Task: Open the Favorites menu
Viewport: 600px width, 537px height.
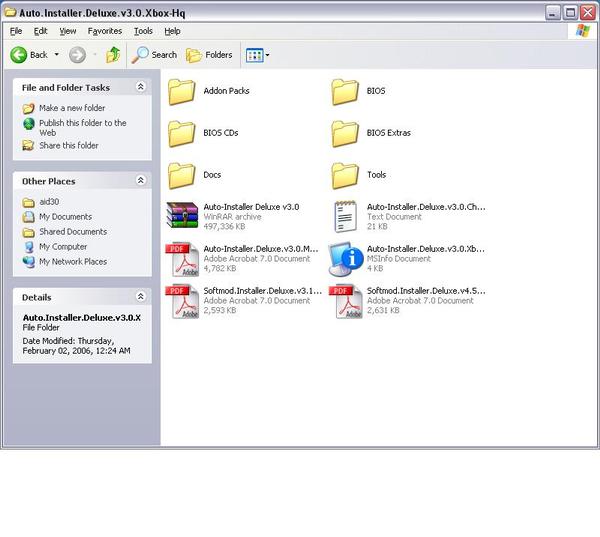Action: coord(105,31)
